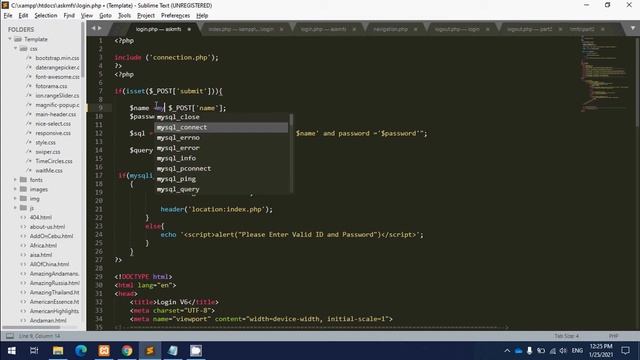Click the sidebar horizontal scrollbar
Screen dimensions: 640x360
(x=31, y=327)
